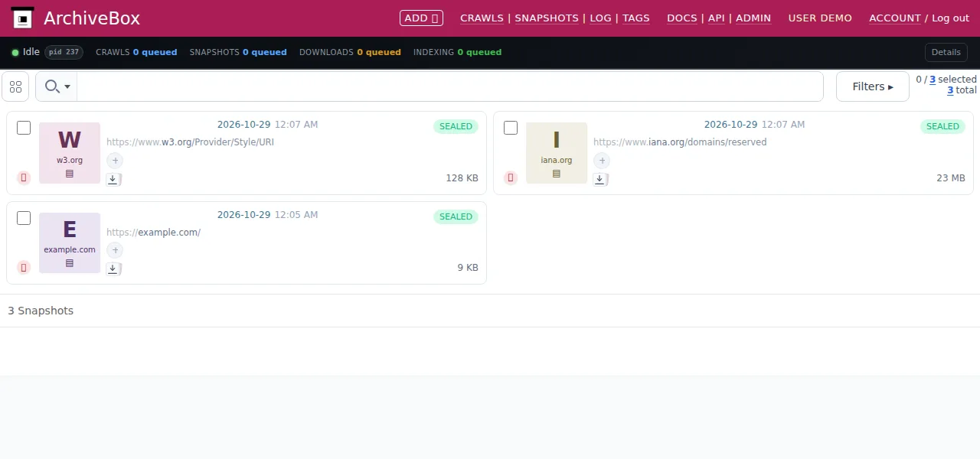
Task: Click the ArchiveBox logo icon
Action: pos(23,18)
